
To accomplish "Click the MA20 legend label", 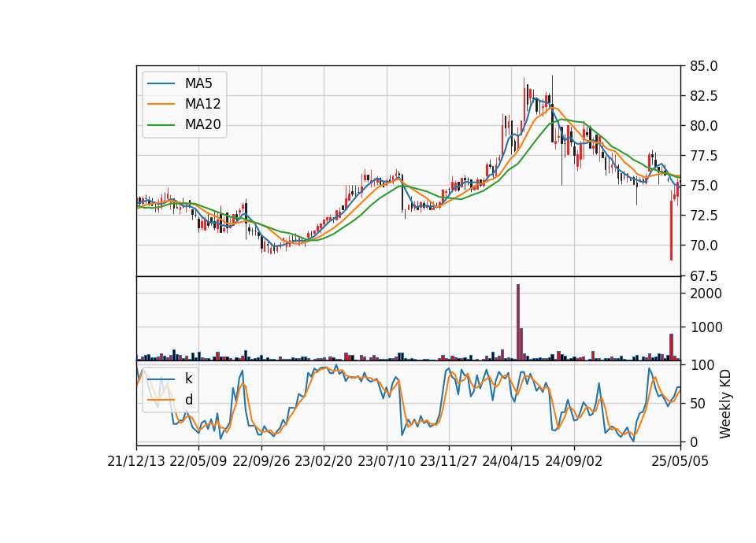I will [202, 125].
